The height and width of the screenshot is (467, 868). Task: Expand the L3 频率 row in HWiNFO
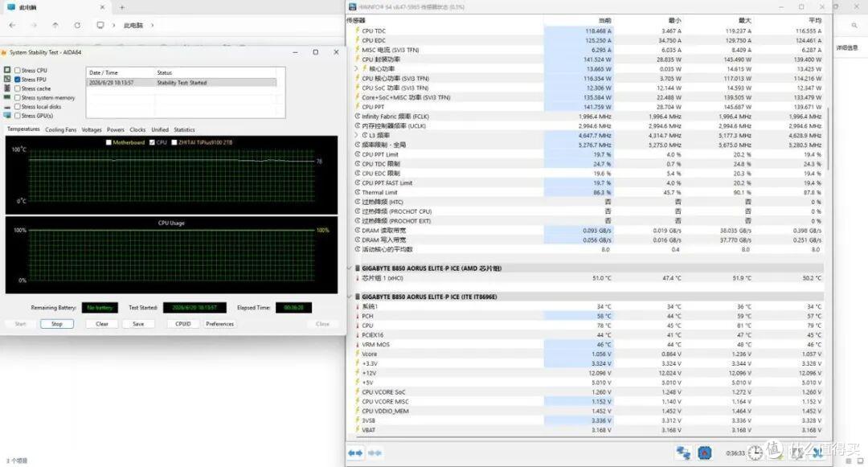click(356, 135)
